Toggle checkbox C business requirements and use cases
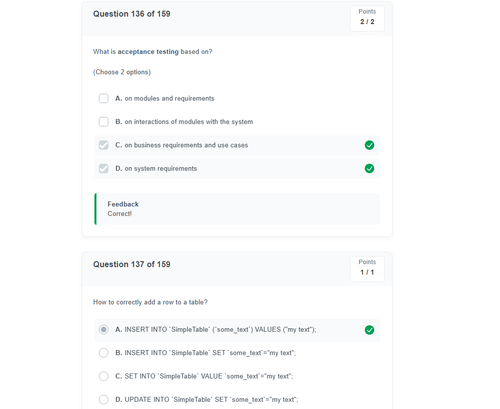This screenshot has width=500, height=409. click(x=104, y=145)
